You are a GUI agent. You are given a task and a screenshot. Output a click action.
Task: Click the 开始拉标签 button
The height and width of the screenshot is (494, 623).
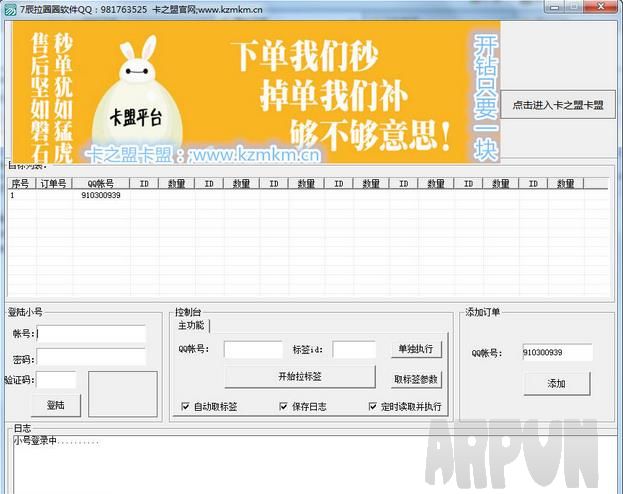click(300, 376)
